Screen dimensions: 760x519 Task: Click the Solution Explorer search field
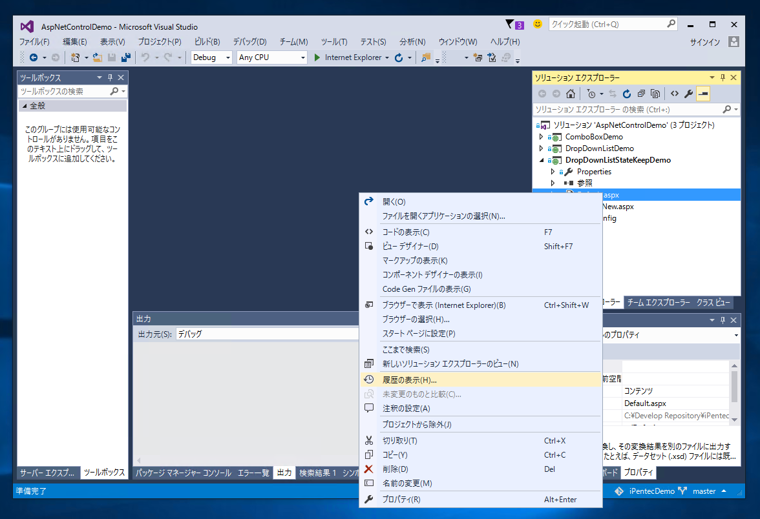636,110
